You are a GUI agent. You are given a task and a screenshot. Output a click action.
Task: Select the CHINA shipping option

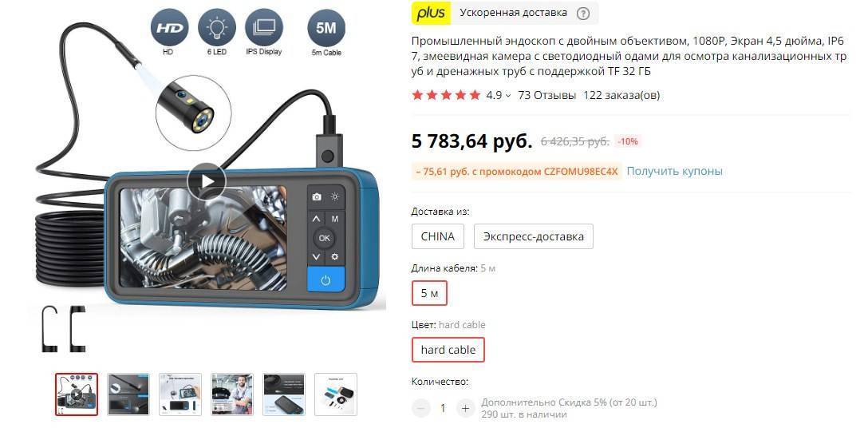click(438, 236)
